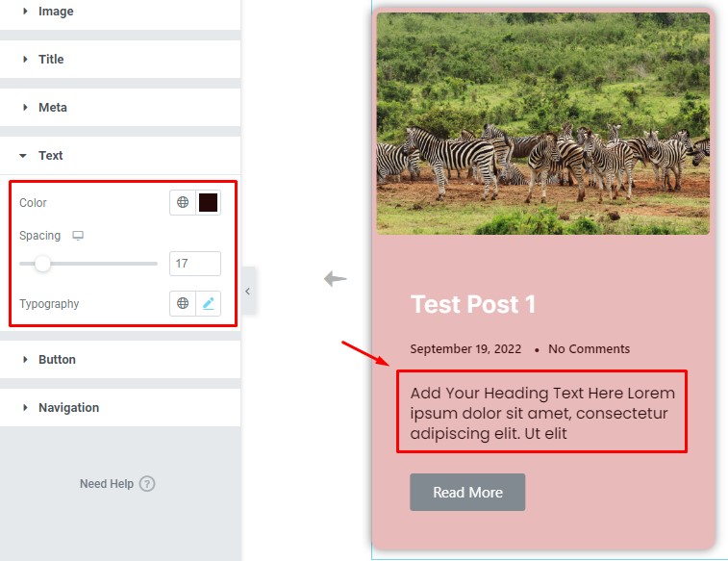Click the Spacing value input field
This screenshot has height=561, width=728.
tap(195, 264)
